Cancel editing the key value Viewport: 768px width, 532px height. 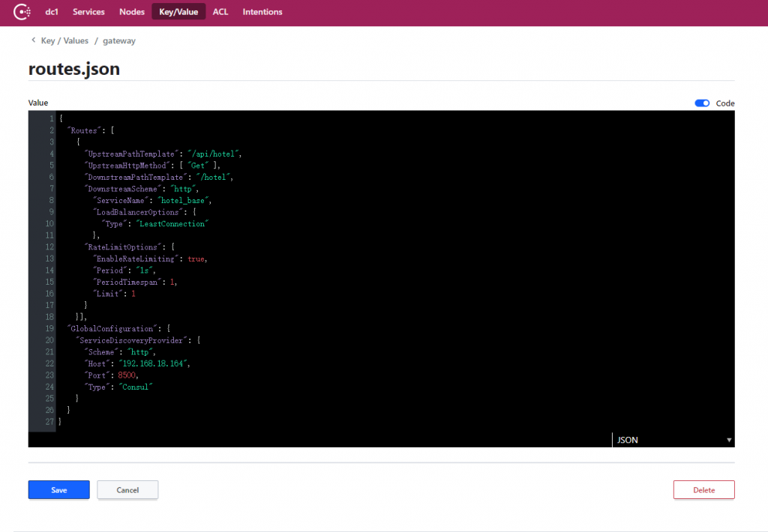point(127,490)
